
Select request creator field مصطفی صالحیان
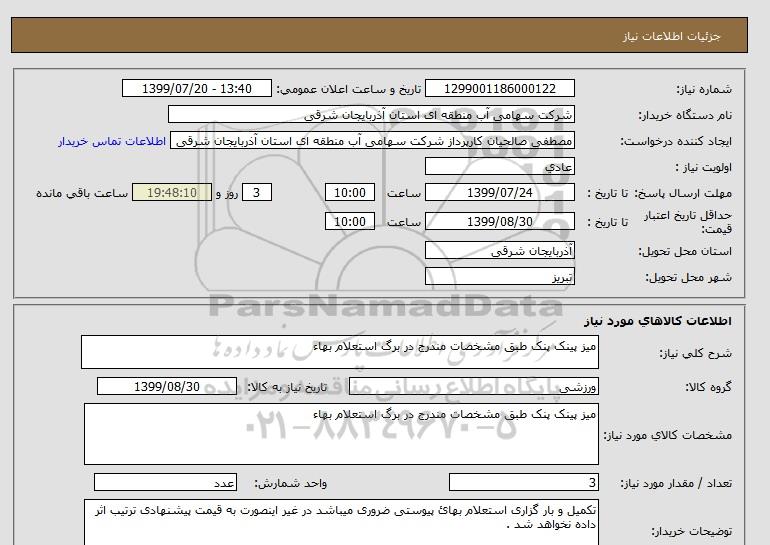[372, 141]
